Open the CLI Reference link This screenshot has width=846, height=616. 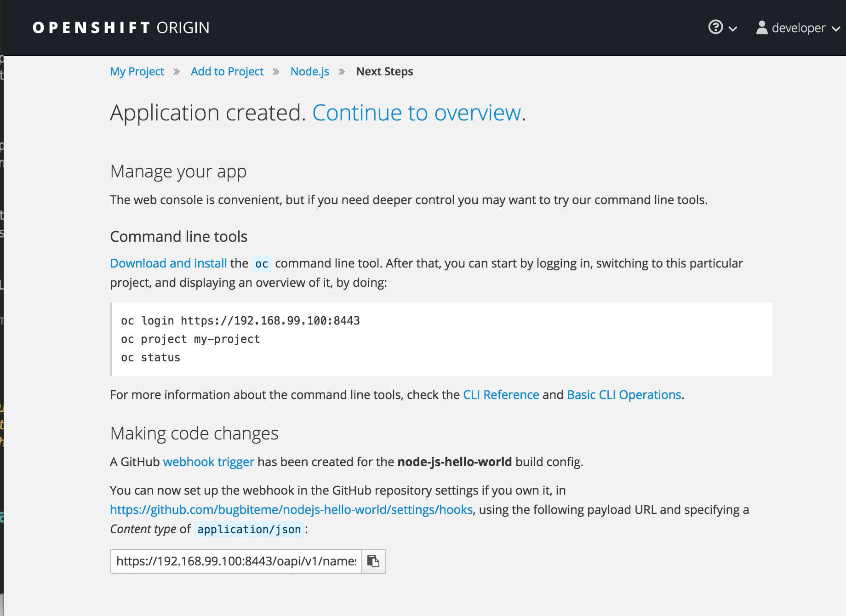(x=501, y=395)
